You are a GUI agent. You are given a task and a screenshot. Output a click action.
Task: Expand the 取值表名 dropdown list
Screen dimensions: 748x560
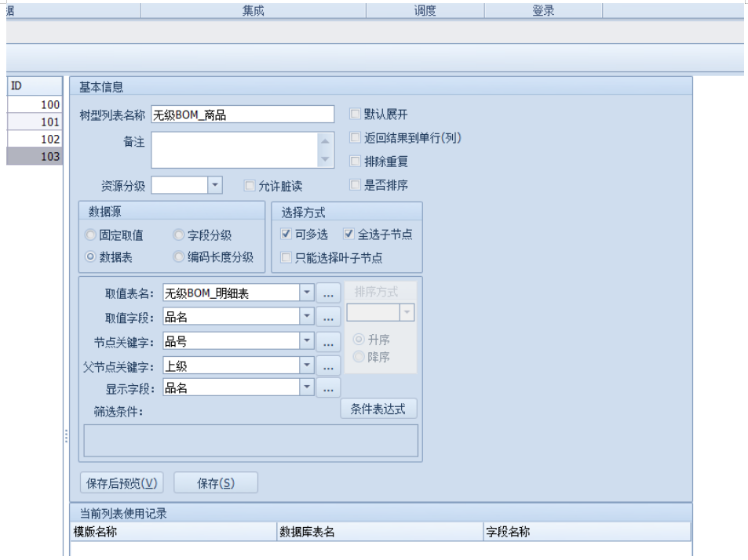(x=306, y=293)
